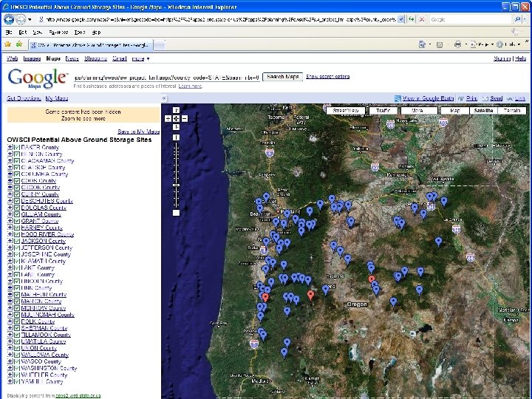Click the red marker near Oregon label

(x=372, y=279)
